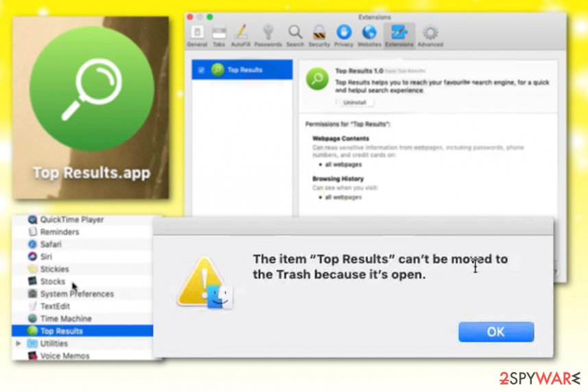Open the Advanced preferences pane
The width and height of the screenshot is (588, 392).
click(x=430, y=36)
